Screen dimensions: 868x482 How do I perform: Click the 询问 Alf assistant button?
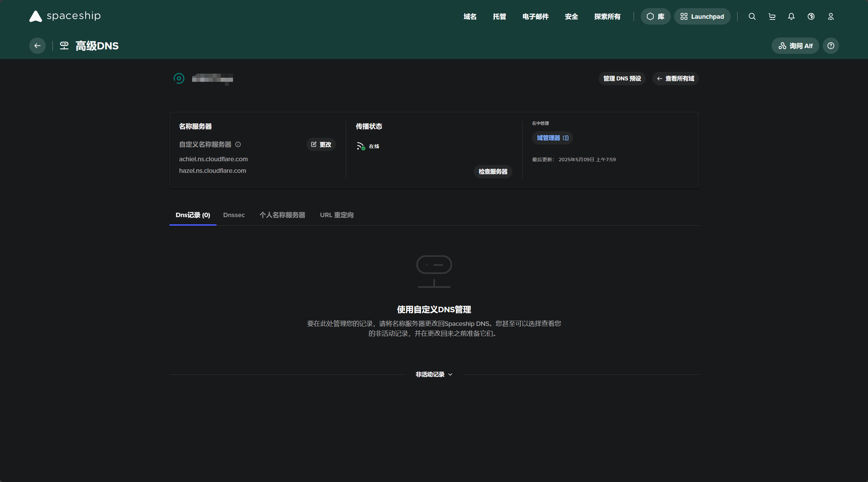point(795,46)
